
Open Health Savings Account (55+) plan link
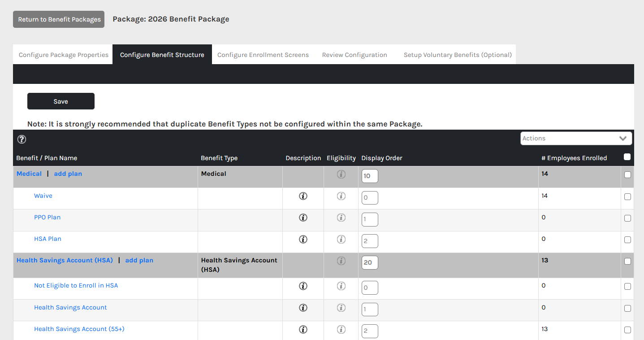[x=79, y=329]
